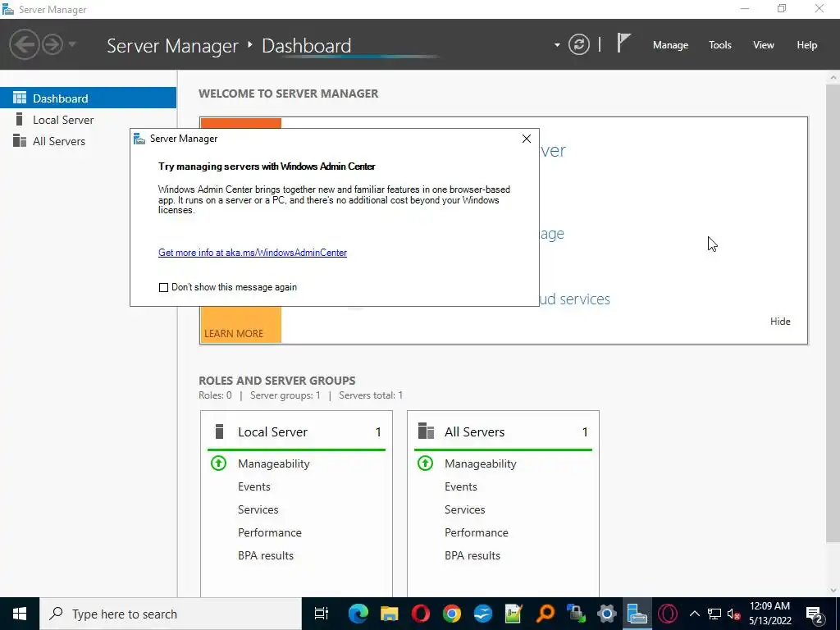Click the All Servers icon in sidebar
The image size is (840, 630).
20,140
